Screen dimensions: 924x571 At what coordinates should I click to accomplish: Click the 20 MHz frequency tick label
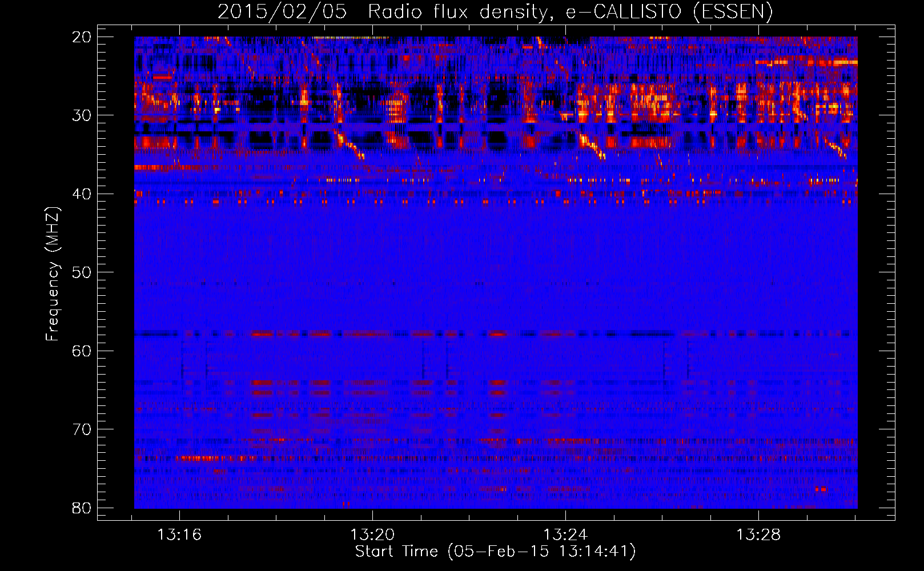82,37
